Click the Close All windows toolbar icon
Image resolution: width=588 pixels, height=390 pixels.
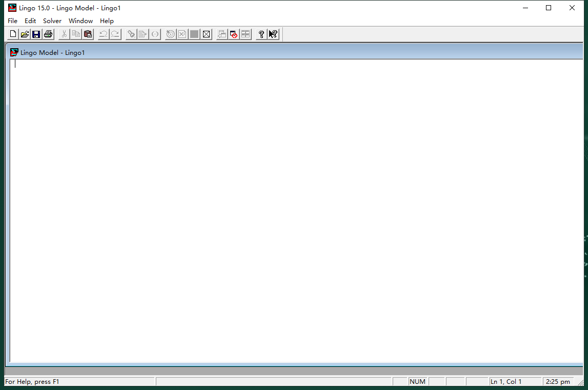pos(234,34)
